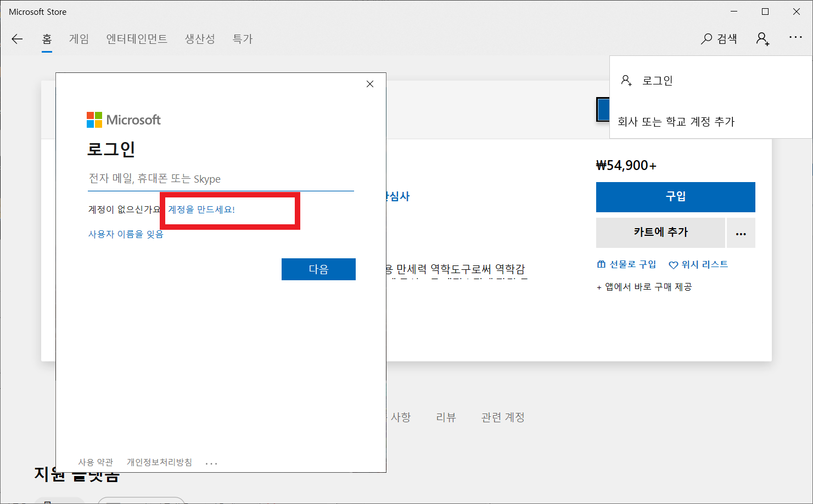
Task: Maximize the Microsoft Store window
Action: pyautogui.click(x=765, y=12)
